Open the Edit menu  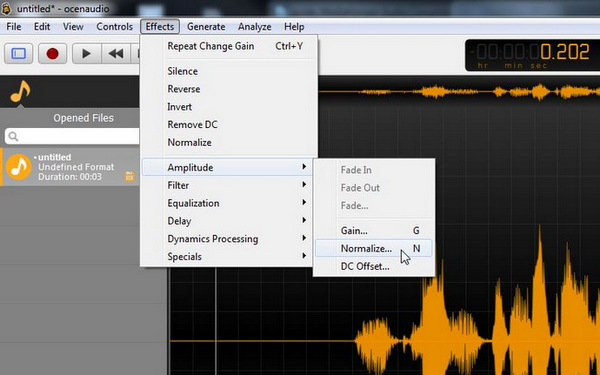pos(42,27)
